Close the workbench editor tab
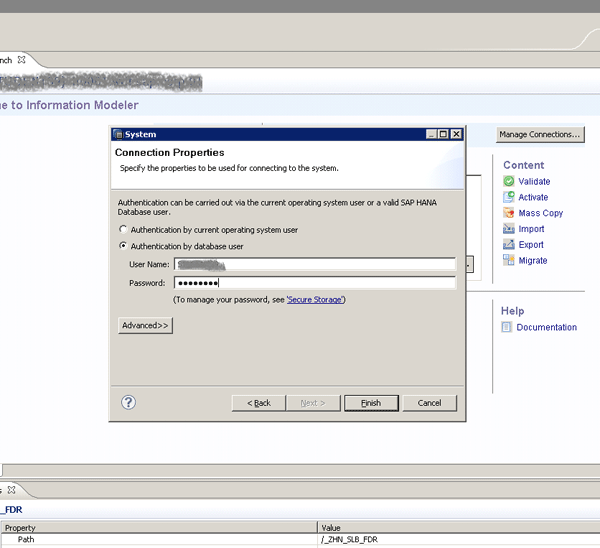 21,60
